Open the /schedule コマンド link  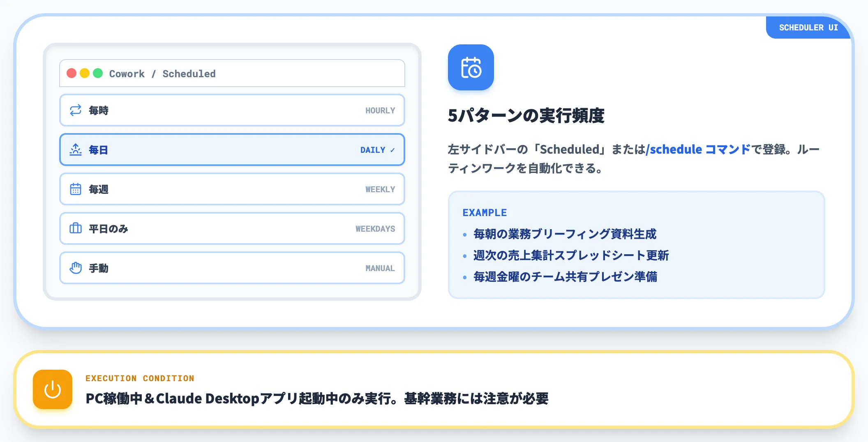tap(698, 149)
